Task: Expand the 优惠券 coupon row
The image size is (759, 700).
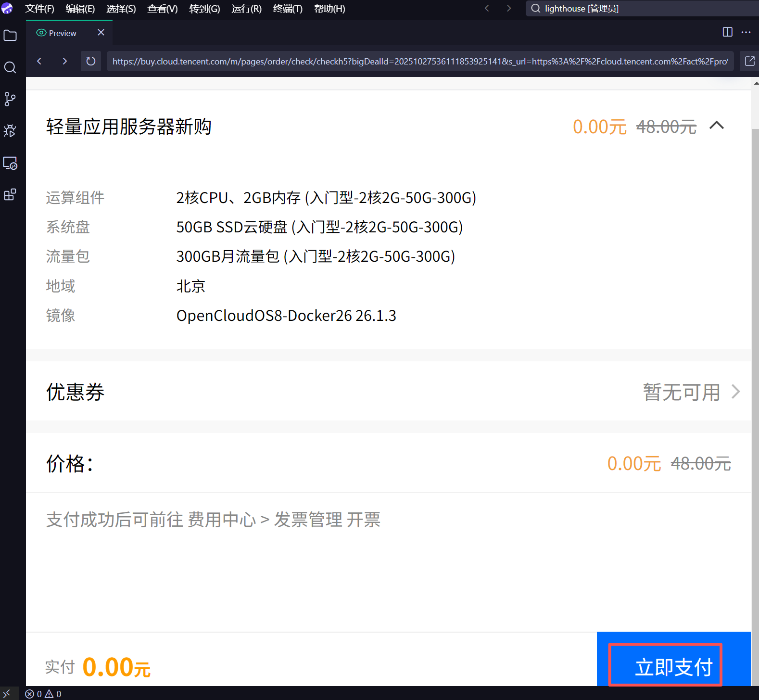Action: click(735, 392)
